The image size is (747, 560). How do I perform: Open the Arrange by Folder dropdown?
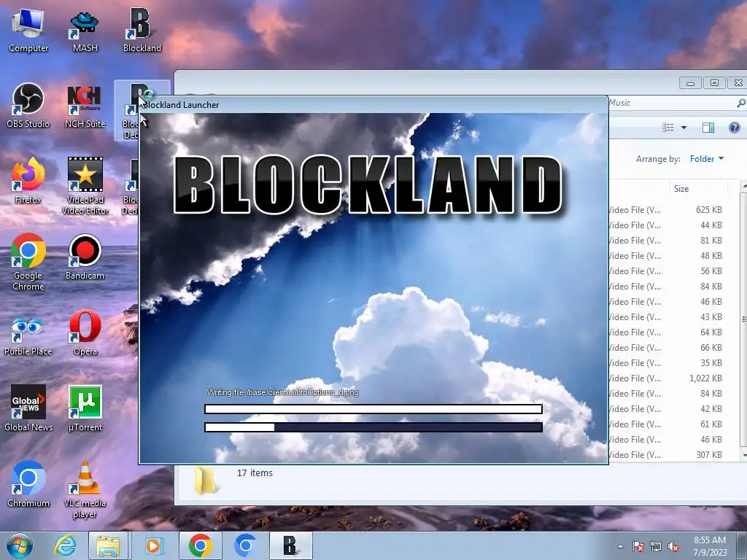click(x=706, y=158)
